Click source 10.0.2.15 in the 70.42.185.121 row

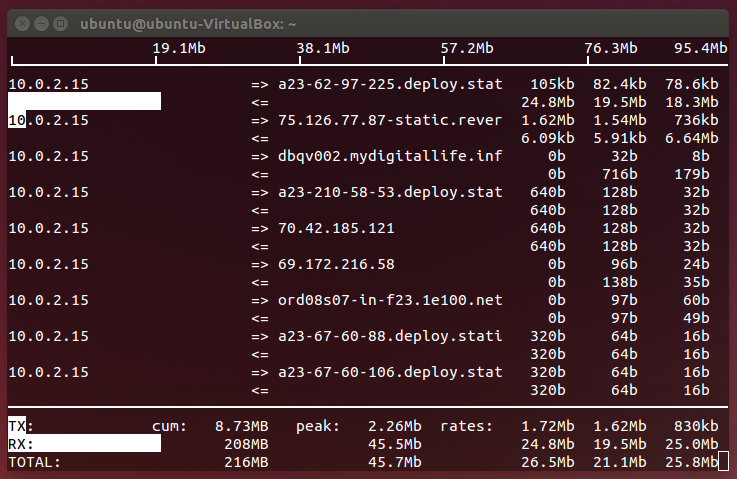click(x=48, y=228)
